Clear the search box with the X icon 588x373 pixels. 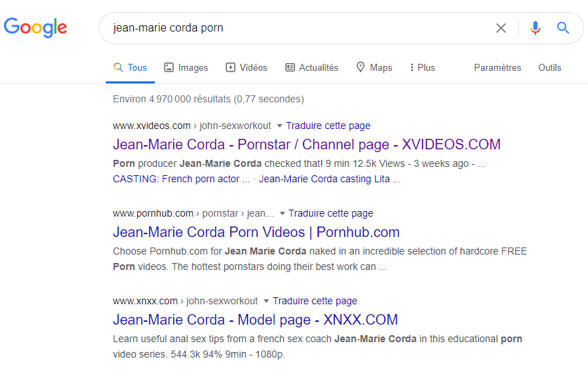[501, 28]
